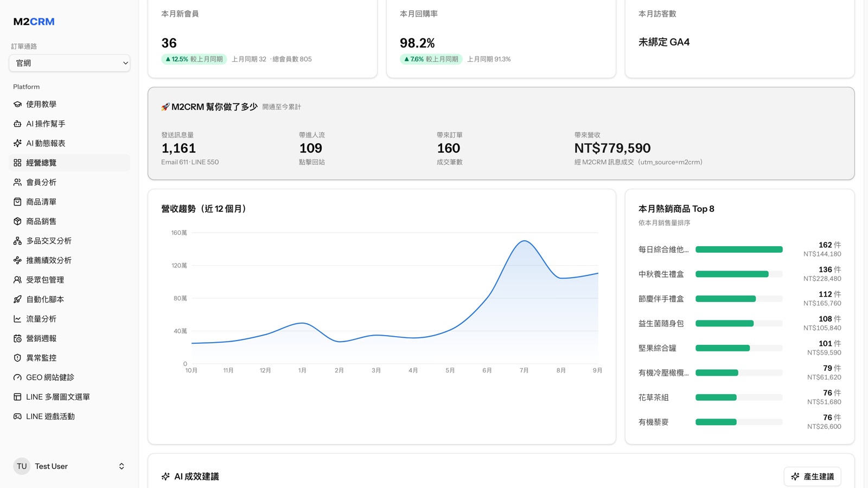The width and height of the screenshot is (868, 488).
Task: Open 使用教學 menu item
Action: [x=69, y=104]
